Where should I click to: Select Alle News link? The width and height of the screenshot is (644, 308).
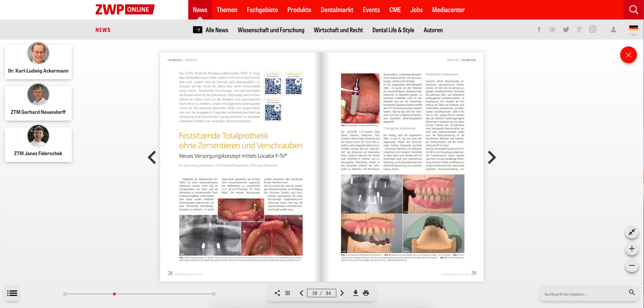pos(217,30)
